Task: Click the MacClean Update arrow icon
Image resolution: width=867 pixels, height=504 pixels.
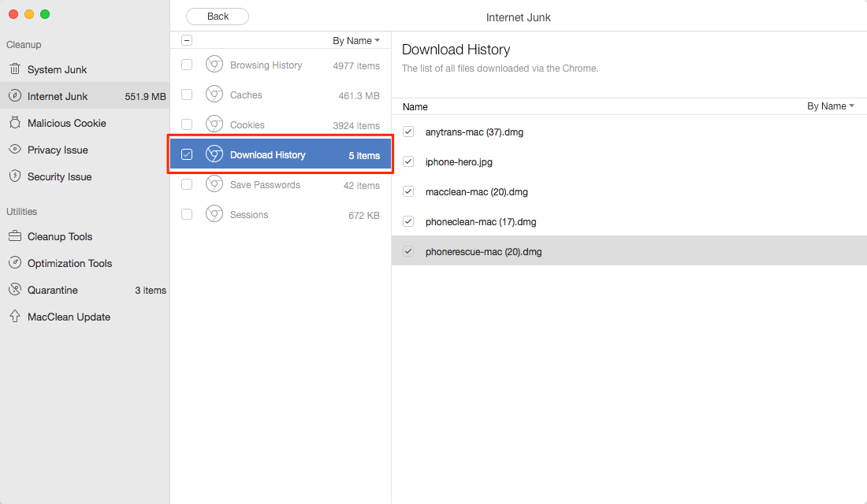Action: (x=15, y=316)
